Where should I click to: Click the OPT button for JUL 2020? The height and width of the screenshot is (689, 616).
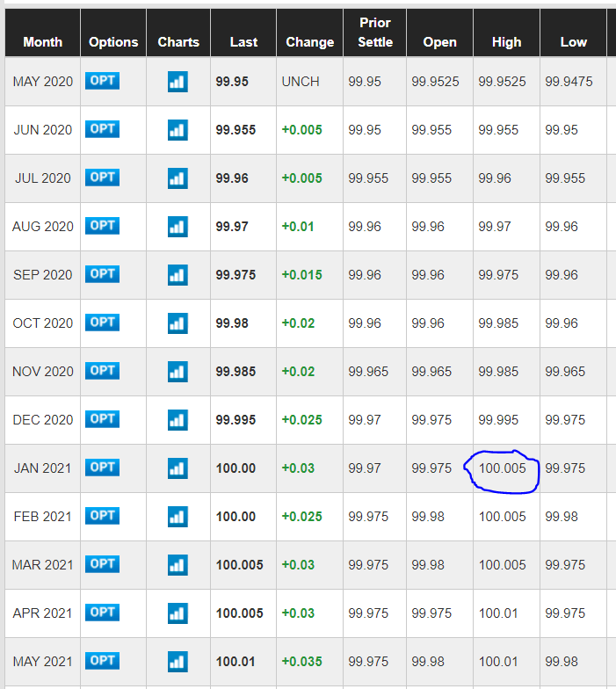pos(102,178)
